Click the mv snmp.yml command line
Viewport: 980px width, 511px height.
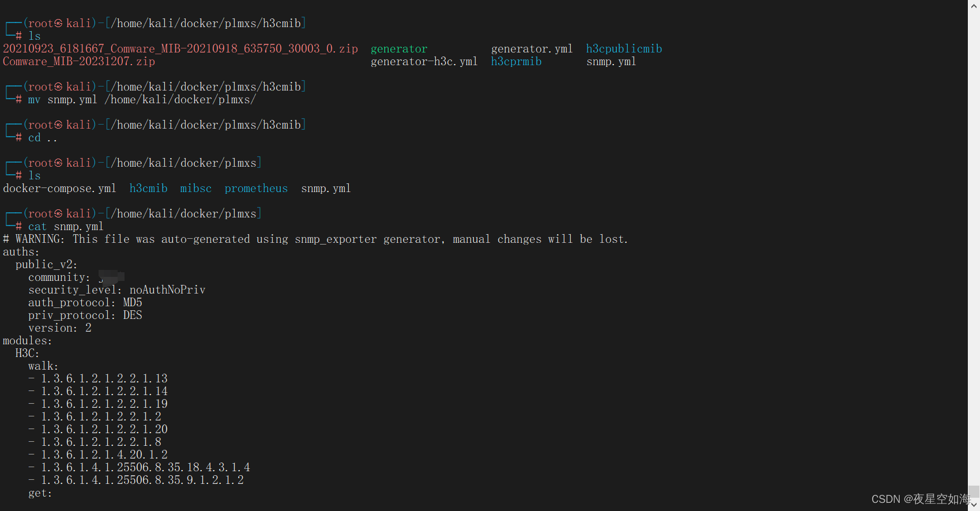[x=142, y=100]
